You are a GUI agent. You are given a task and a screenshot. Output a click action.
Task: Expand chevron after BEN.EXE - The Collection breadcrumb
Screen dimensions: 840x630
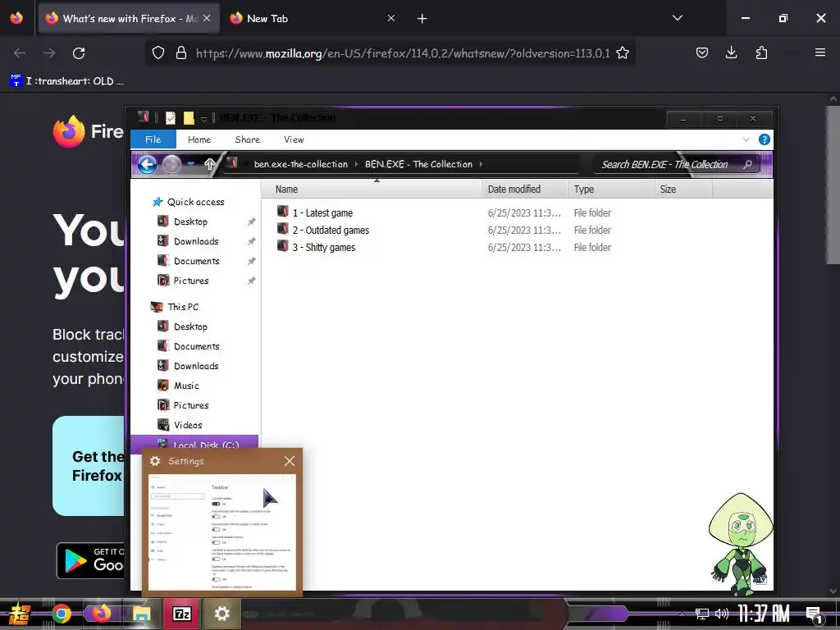481,164
